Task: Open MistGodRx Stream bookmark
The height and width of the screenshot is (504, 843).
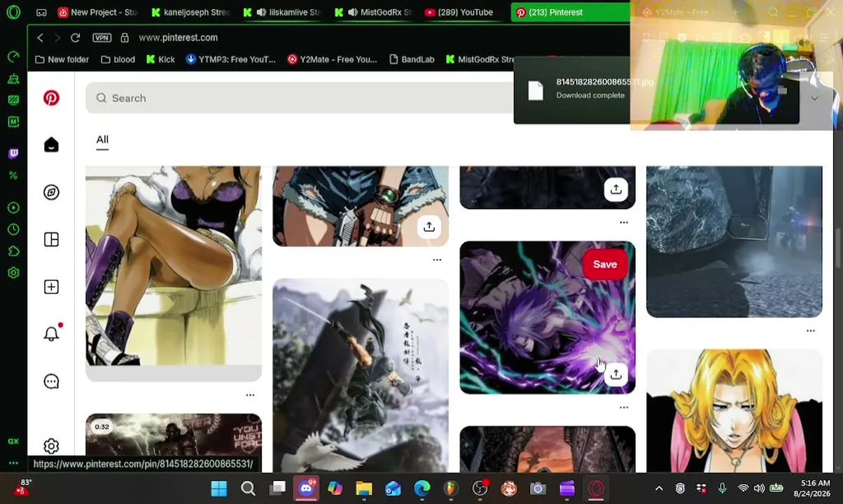Action: click(x=480, y=59)
